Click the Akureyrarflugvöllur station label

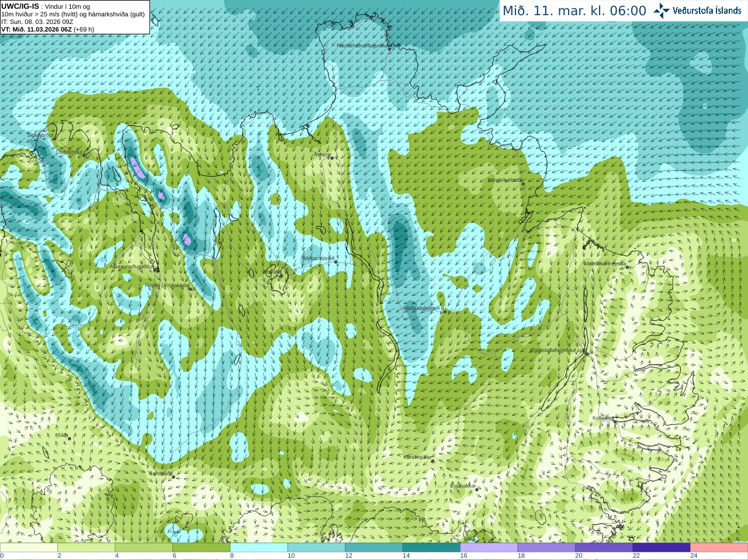132,266
